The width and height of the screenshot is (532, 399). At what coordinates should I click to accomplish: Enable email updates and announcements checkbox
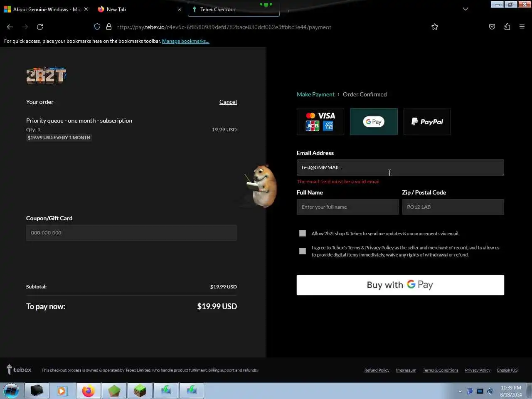303,233
